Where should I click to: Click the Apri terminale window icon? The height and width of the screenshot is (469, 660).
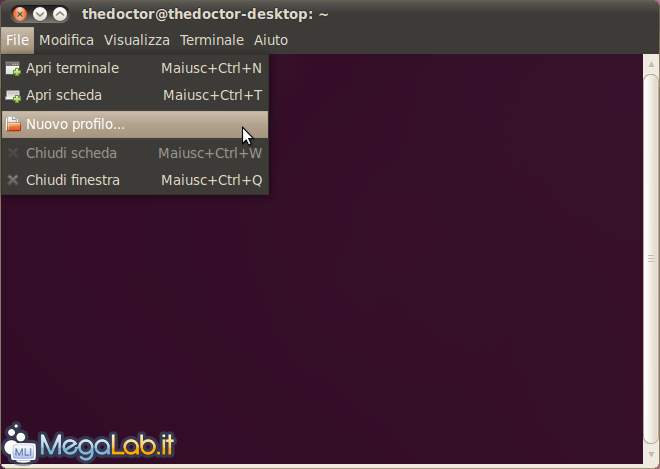[13, 69]
